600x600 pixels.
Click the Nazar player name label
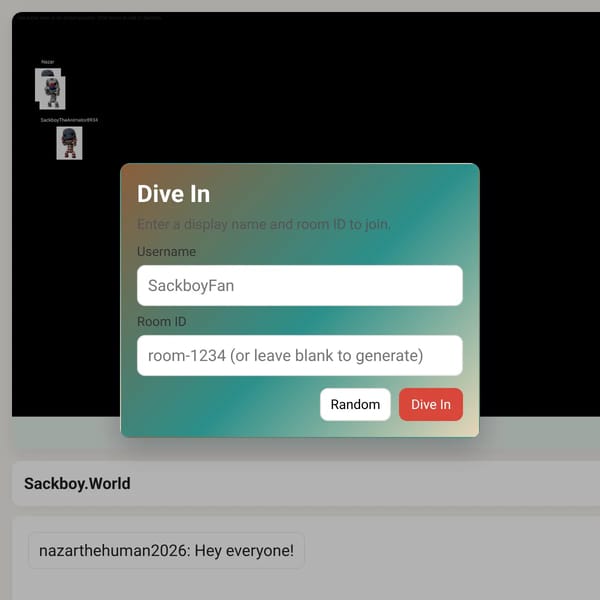(48, 62)
